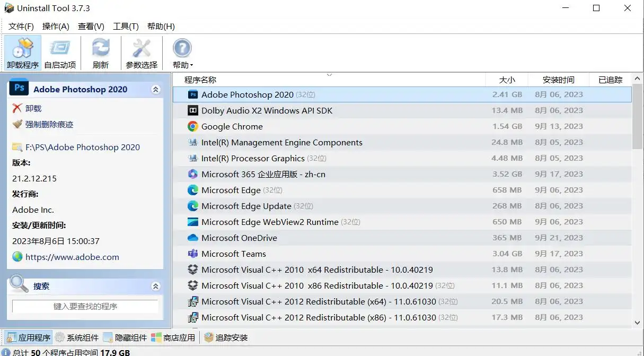Click the 键入要查找的程序 search field
Viewport: 644px width, 356px height.
85,306
